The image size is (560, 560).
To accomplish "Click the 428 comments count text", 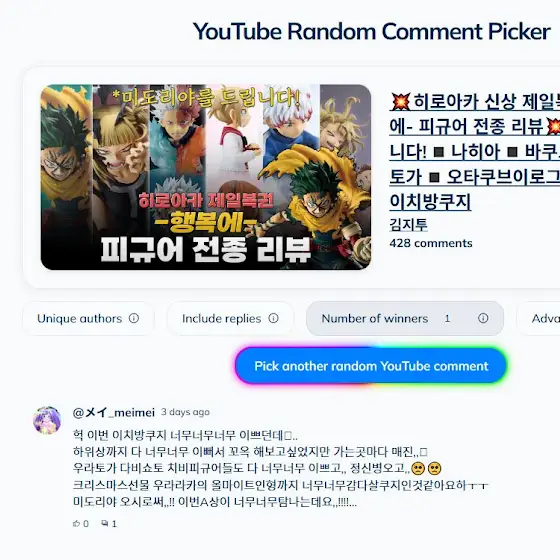I will (431, 243).
